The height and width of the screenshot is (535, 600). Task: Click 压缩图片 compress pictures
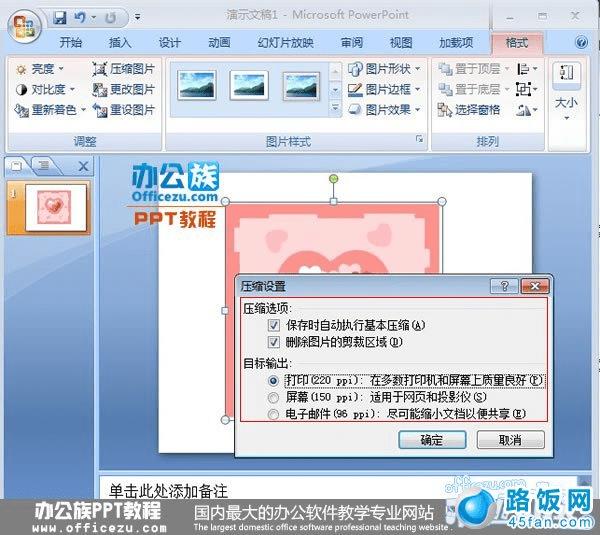(x=123, y=69)
